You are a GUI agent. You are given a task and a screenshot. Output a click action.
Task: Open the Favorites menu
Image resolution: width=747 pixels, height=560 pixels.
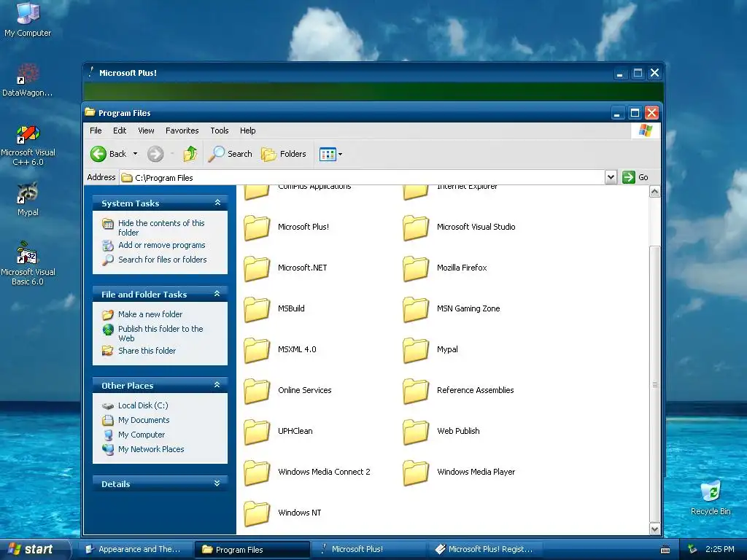click(182, 131)
